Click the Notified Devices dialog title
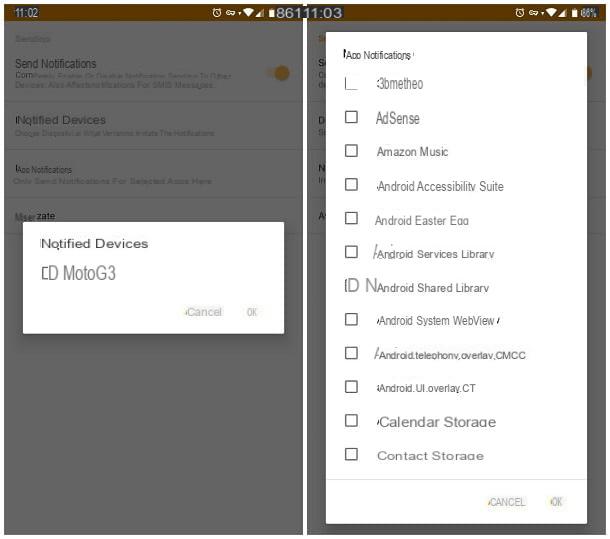Viewport: 610px width, 539px height. tap(95, 244)
